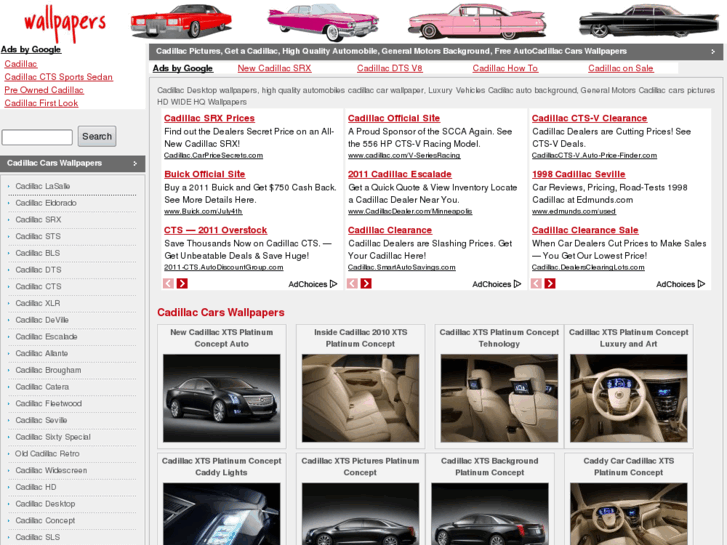Image resolution: width=727 pixels, height=545 pixels.
Task: Open Cadillac First Look ad link
Action: (41, 103)
